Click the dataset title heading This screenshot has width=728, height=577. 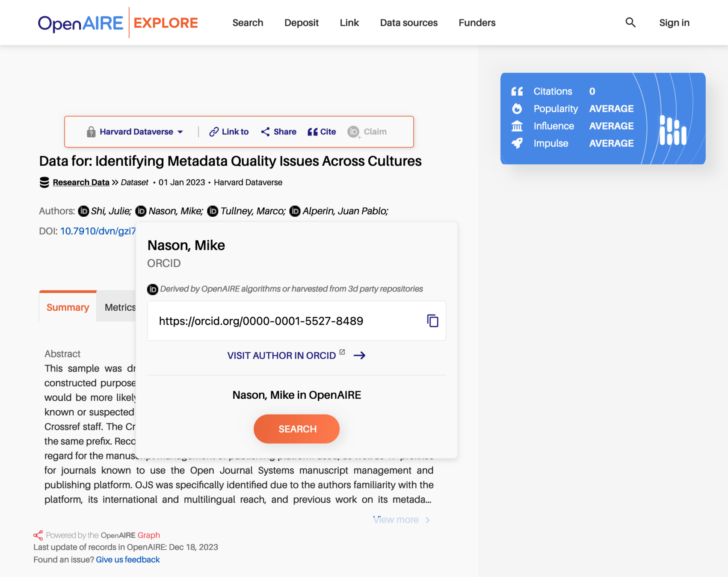tap(230, 161)
